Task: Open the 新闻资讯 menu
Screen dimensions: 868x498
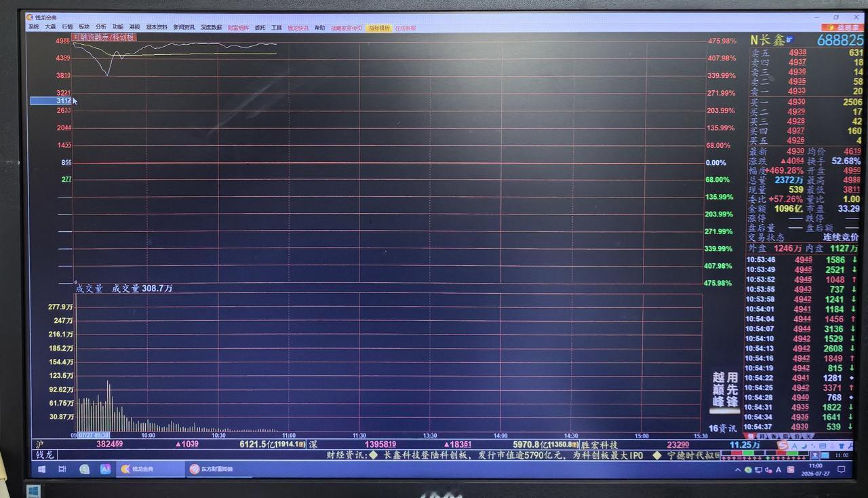Action: pos(184,28)
